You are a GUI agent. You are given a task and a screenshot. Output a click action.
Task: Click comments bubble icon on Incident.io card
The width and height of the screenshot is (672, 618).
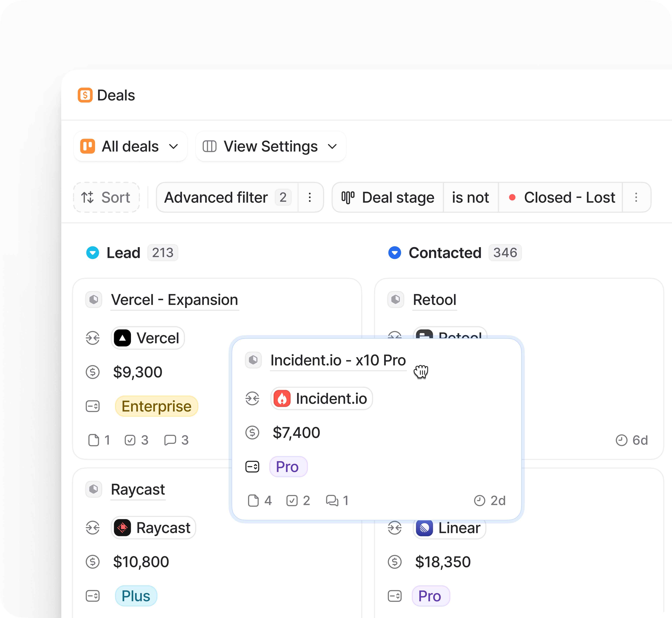332,501
